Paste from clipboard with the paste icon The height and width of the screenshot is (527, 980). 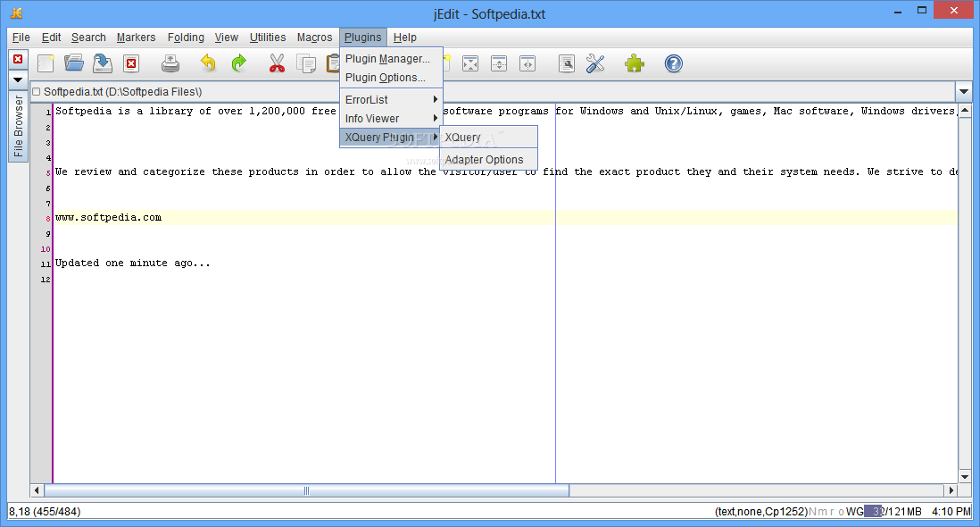(x=333, y=63)
